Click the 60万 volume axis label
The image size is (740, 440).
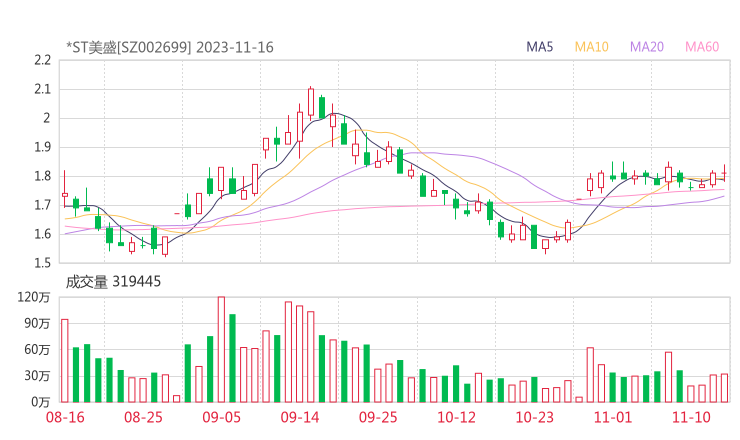tap(37, 350)
